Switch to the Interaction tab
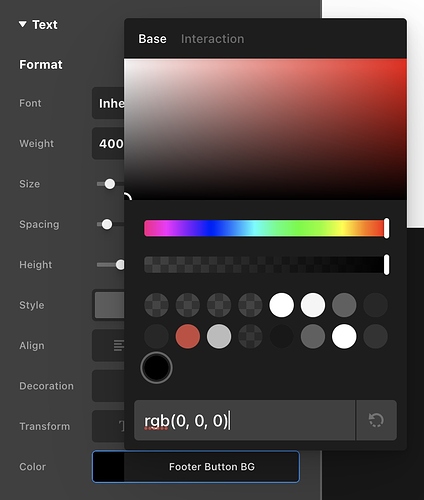This screenshot has width=424, height=500. 212,39
